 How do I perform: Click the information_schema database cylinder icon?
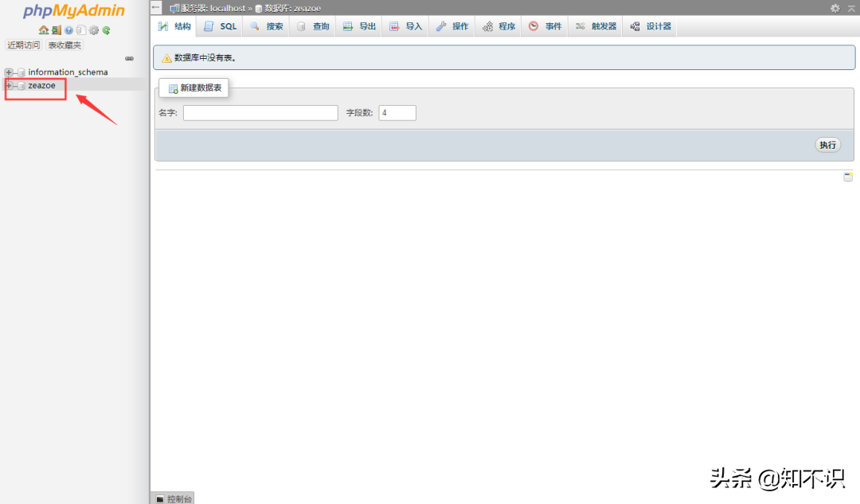click(21, 72)
